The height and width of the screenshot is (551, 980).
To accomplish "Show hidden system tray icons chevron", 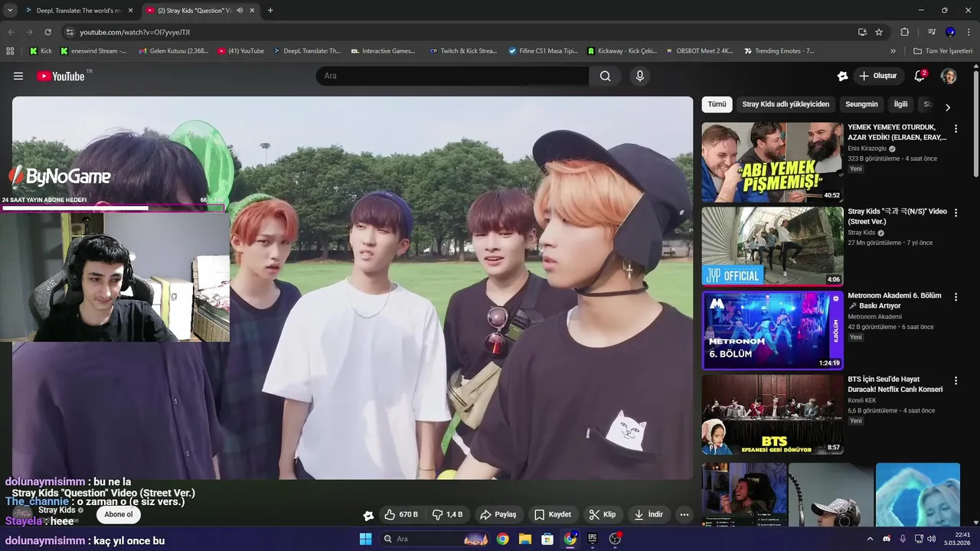I will [870, 539].
